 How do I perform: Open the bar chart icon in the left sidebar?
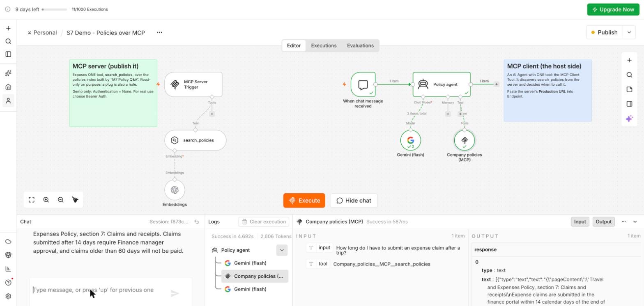(x=8, y=269)
